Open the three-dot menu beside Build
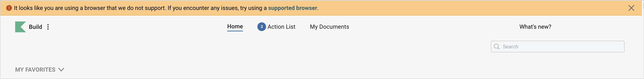 pyautogui.click(x=48, y=27)
